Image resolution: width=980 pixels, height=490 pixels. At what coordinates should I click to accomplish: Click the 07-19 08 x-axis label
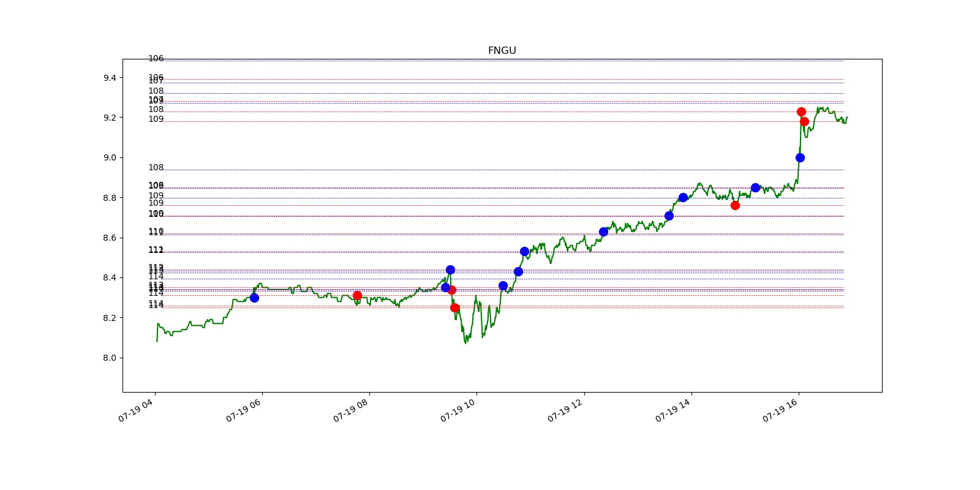[x=350, y=410]
